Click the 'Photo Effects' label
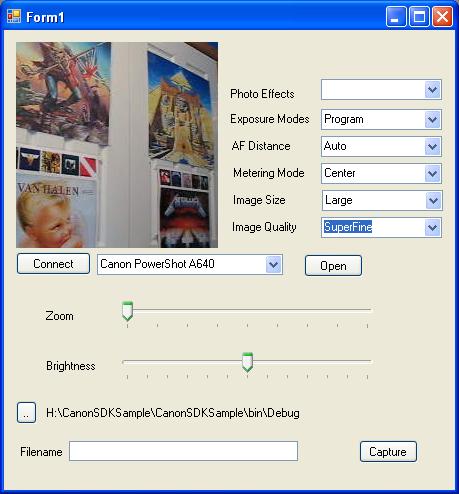This screenshot has width=459, height=494. pyautogui.click(x=262, y=94)
